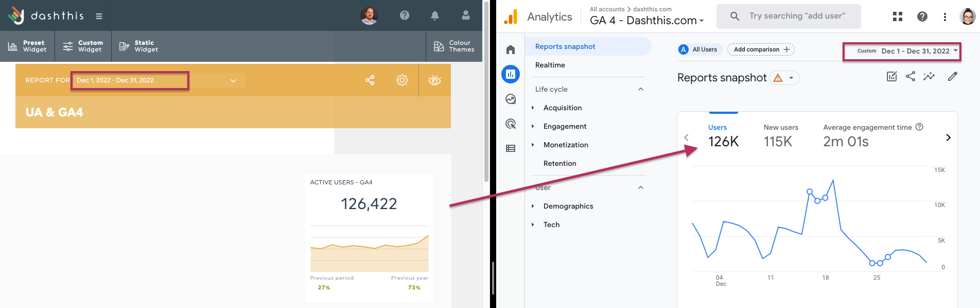Collapse the Life cycle section

pos(641,89)
